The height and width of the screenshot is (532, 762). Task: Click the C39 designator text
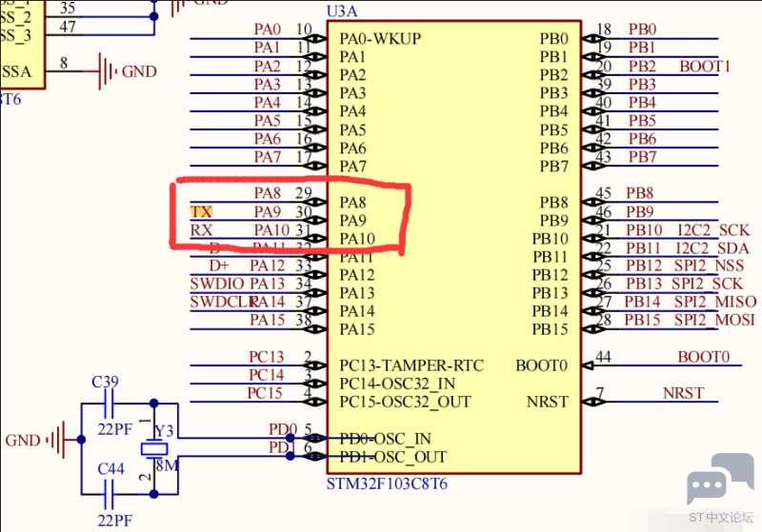coord(105,382)
